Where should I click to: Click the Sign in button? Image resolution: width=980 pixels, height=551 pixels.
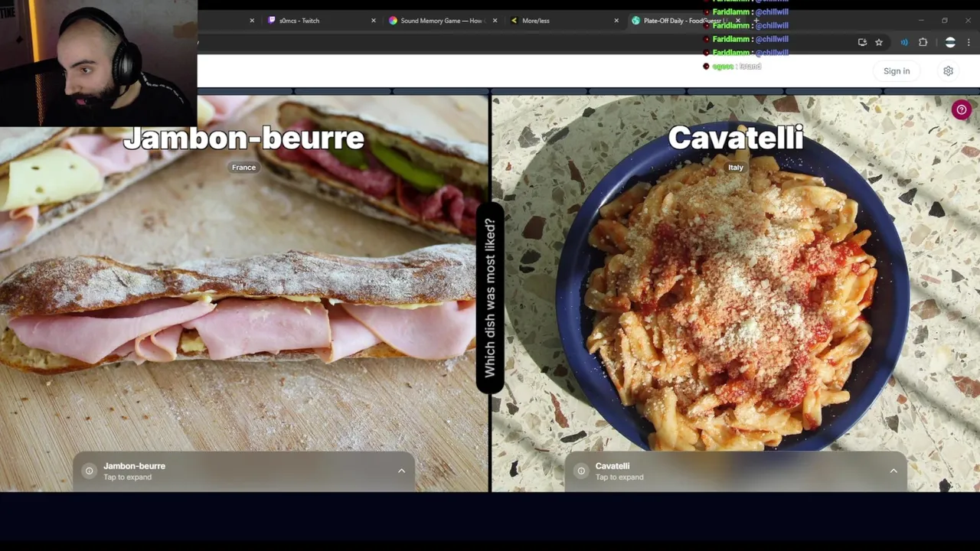897,71
